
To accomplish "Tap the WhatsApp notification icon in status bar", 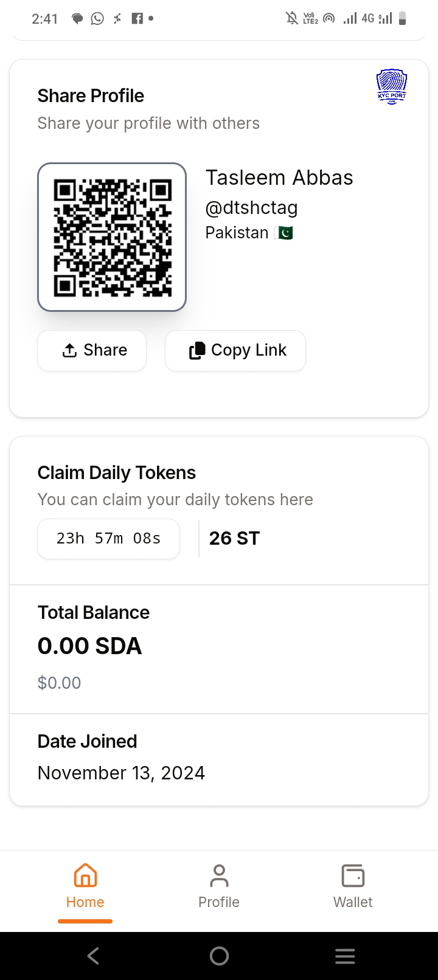I will [x=97, y=18].
